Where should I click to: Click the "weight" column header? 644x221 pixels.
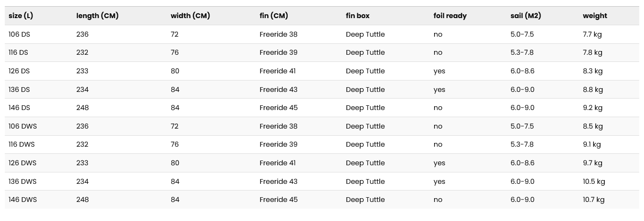[x=595, y=16]
